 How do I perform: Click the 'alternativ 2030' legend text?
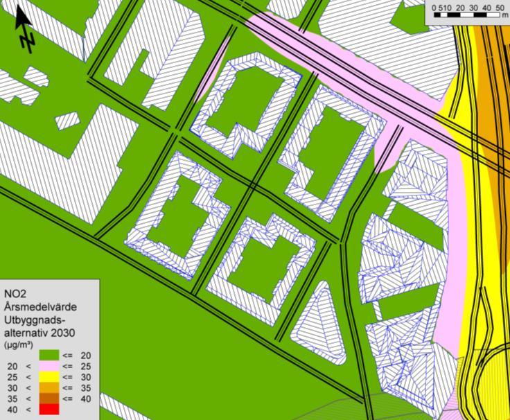pos(39,333)
